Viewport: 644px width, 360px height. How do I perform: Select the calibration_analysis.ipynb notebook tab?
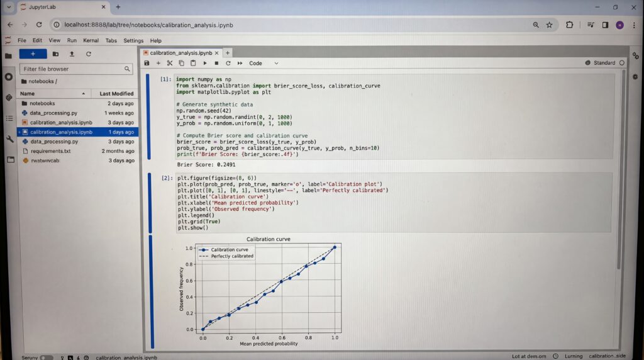[x=180, y=53]
